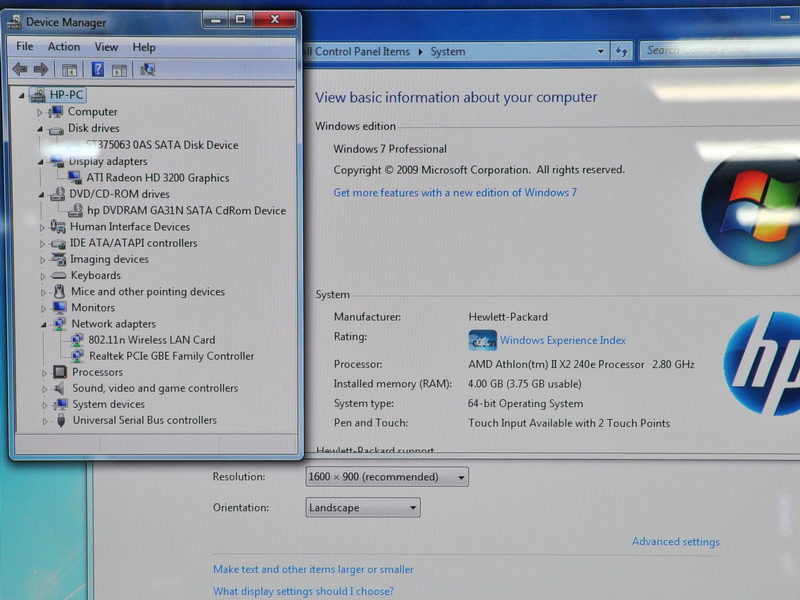Click the Computer category icon in device tree

[x=55, y=112]
